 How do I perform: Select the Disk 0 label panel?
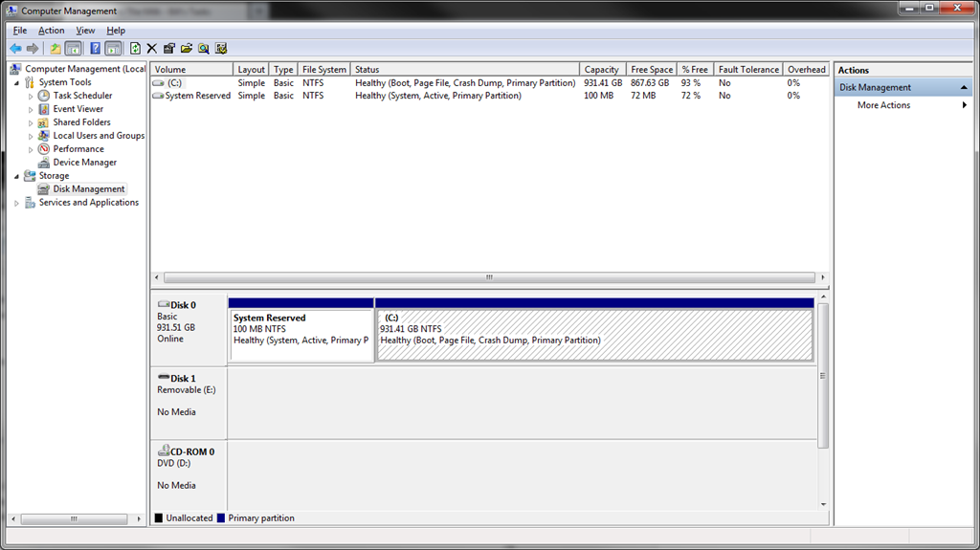(189, 329)
